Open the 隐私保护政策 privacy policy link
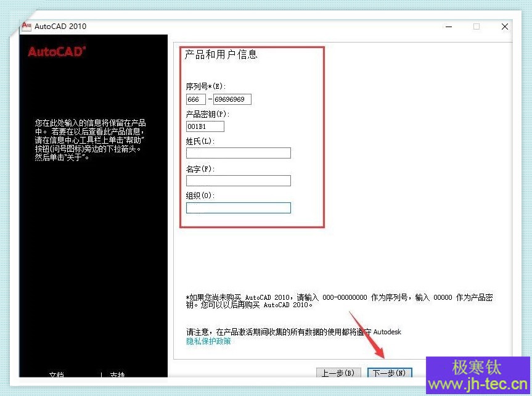 coord(208,341)
